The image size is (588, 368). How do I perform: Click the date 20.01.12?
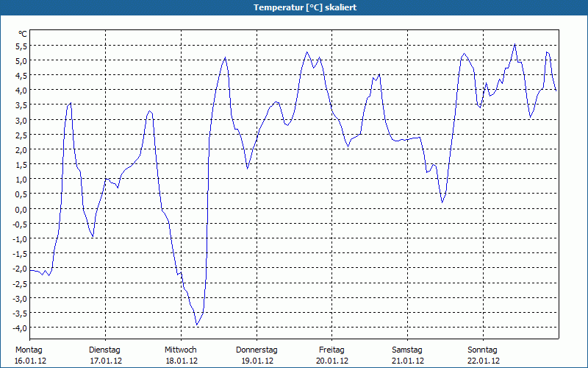[332, 361]
